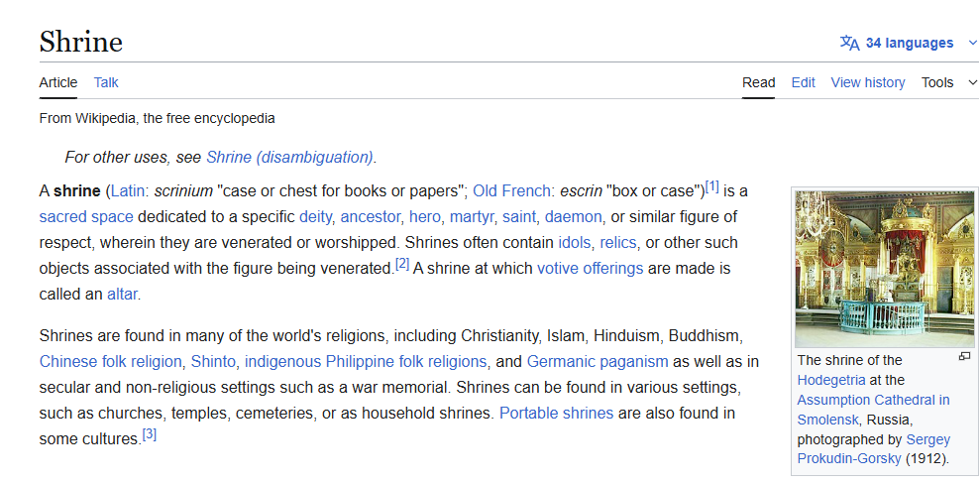Open the 34 languages dropdown
The image size is (980, 484).
pos(909,43)
